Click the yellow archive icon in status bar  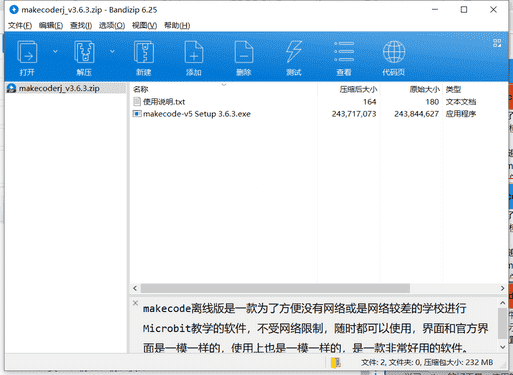(336, 363)
